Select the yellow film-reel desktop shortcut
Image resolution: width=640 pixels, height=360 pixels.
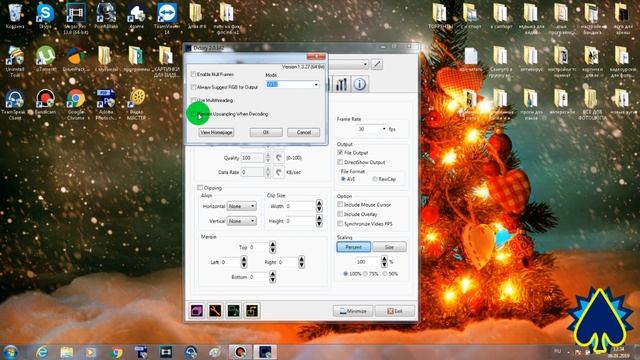(137, 104)
